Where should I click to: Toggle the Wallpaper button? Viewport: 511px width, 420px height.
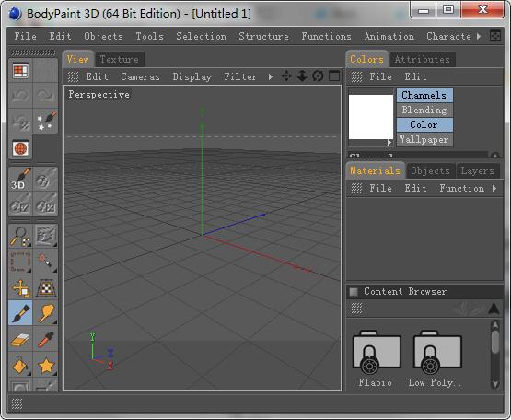point(424,140)
